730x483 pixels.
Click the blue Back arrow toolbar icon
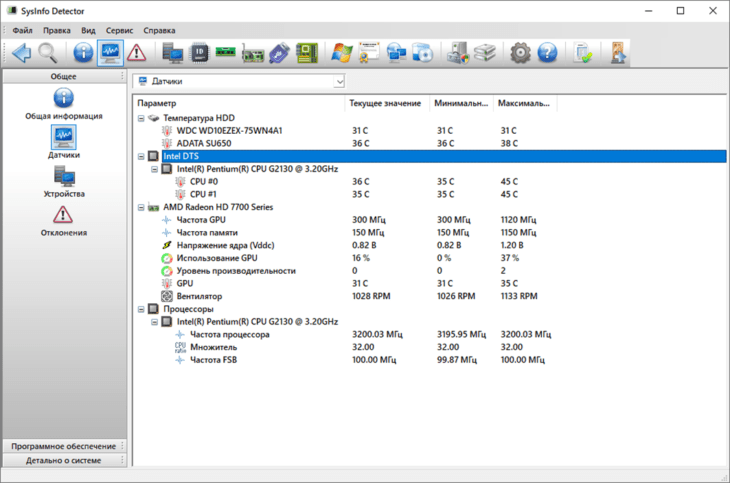click(x=21, y=53)
